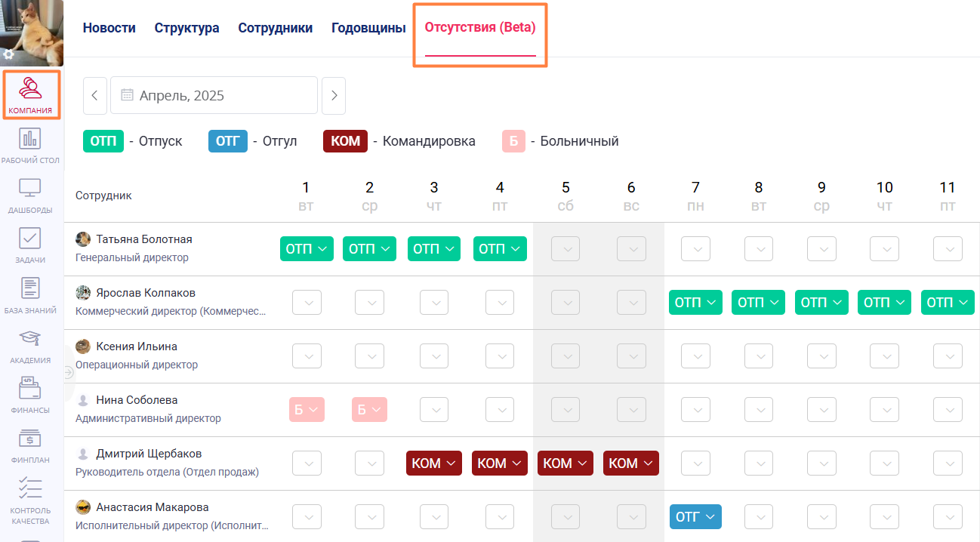The image size is (980, 542).
Task: Open the ОТП dropdown for Татьяна Болотная on April 1
Action: 307,248
